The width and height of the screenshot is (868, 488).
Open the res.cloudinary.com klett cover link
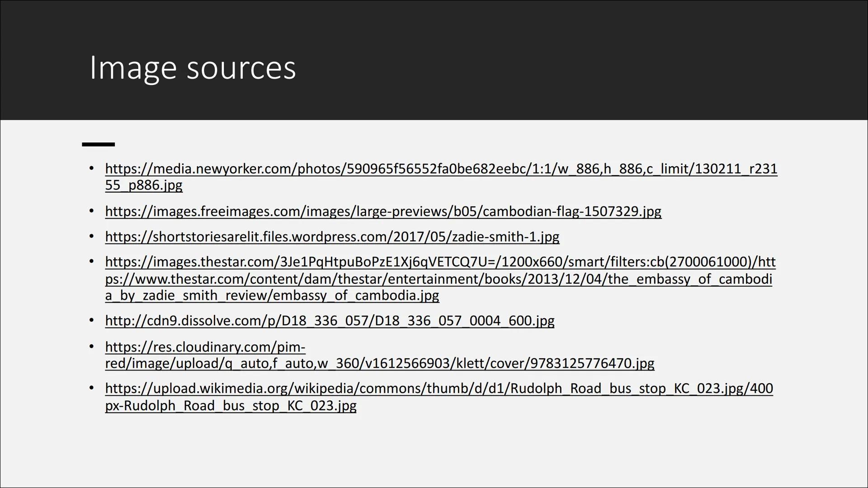pyautogui.click(x=205, y=347)
